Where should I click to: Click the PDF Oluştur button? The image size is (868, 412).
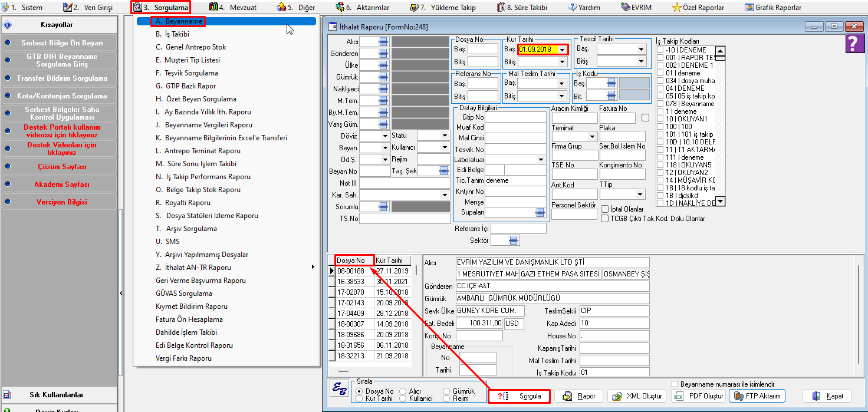tap(699, 396)
